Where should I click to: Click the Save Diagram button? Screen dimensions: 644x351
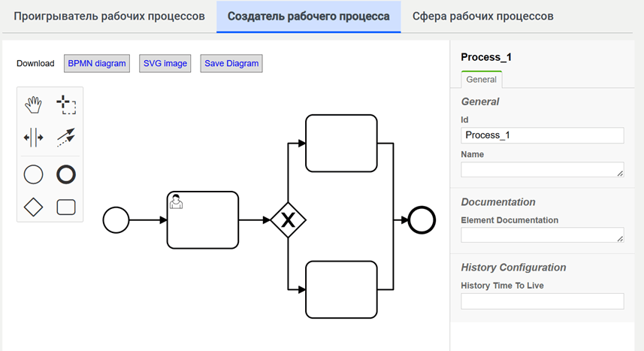(231, 63)
